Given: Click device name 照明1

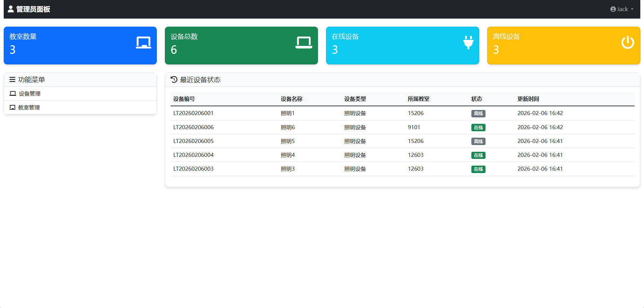Looking at the screenshot, I should point(288,113).
